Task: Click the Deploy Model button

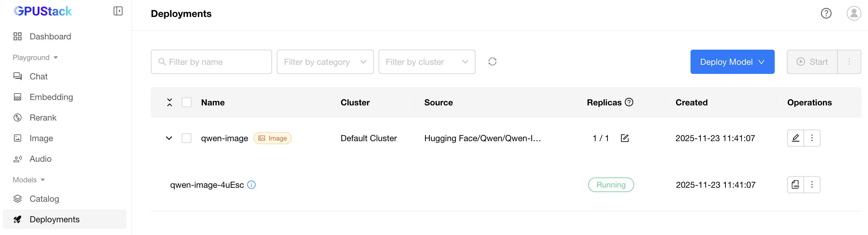Action: [x=732, y=62]
